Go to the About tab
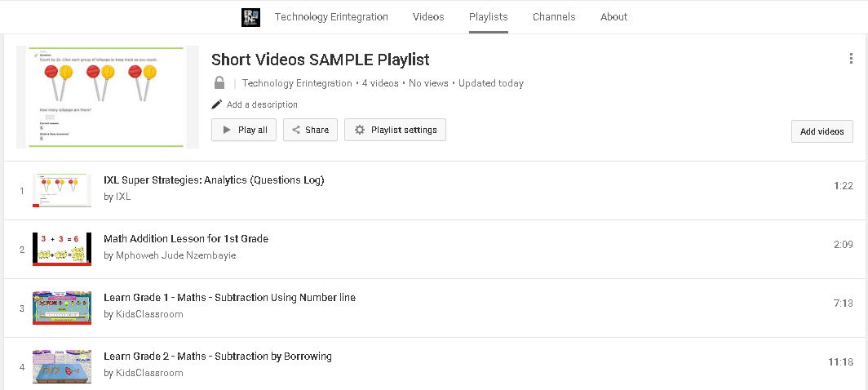Screen dimensions: 868x390 (613, 16)
